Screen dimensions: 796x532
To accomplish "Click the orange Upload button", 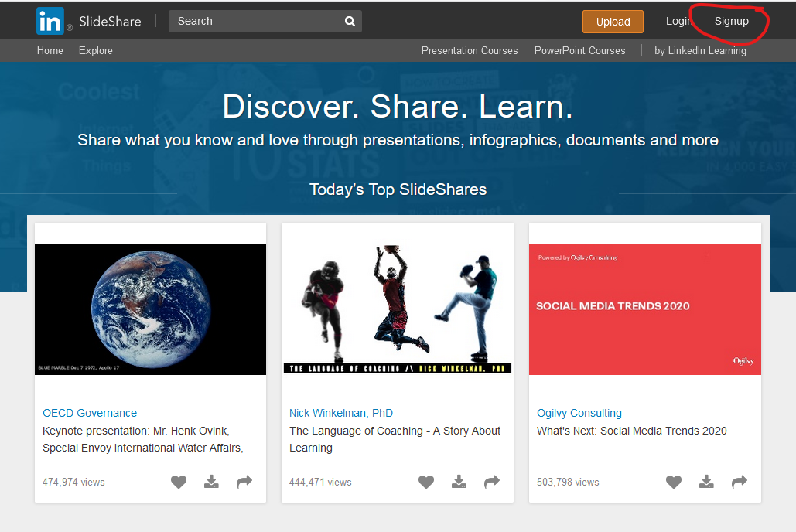I will (x=613, y=22).
